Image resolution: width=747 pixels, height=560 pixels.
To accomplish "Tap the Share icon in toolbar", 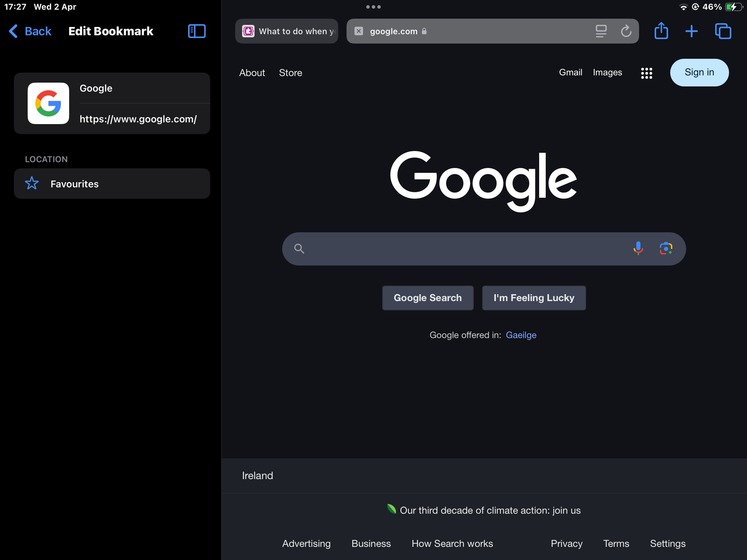I will tap(661, 31).
